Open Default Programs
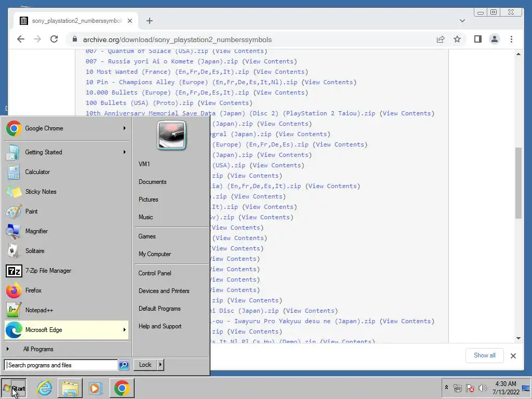The width and height of the screenshot is (532, 399). 159,309
